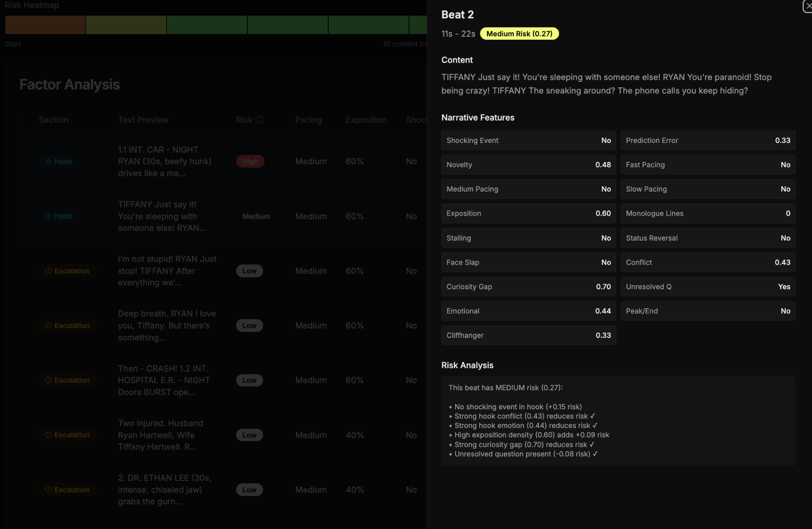The image size is (812, 529).
Task: Click the Shocking Event feature card
Action: tap(529, 140)
